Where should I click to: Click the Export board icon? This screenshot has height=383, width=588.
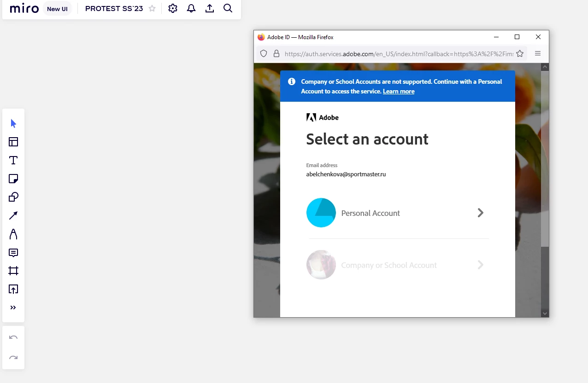click(210, 8)
